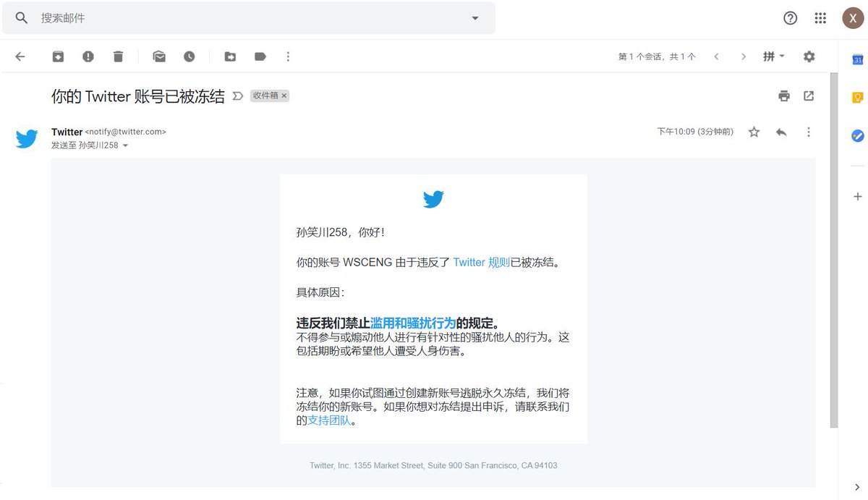The width and height of the screenshot is (868, 500).
Task: Reply to the Twitter email
Action: tap(781, 132)
